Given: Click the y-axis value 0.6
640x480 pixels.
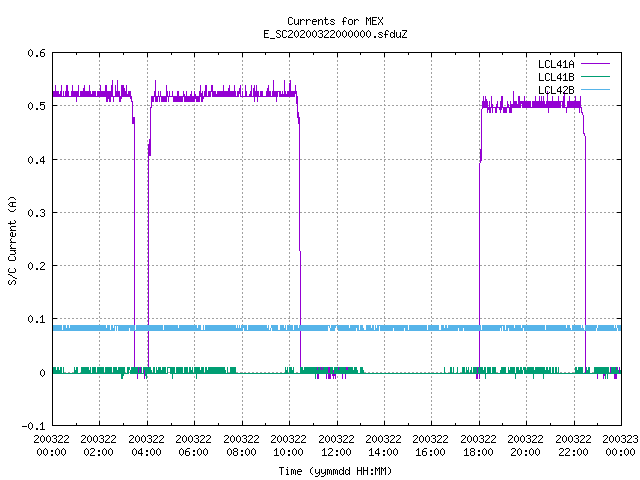Looking at the screenshot, I should pyautogui.click(x=36, y=53).
